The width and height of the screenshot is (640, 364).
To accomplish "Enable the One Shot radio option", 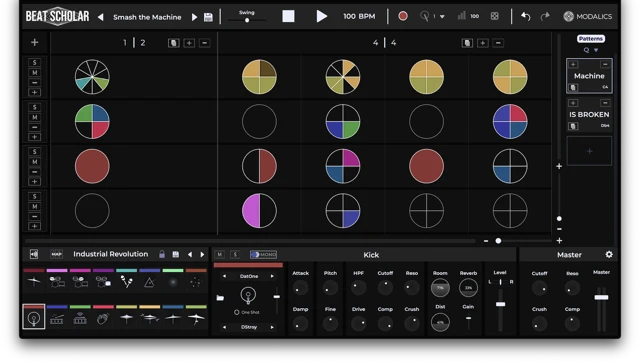I will (237, 312).
